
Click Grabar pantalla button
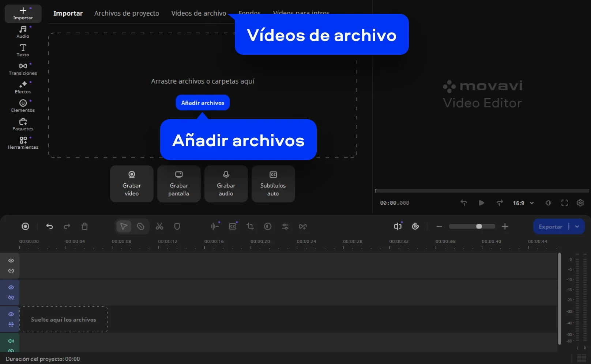point(179,184)
